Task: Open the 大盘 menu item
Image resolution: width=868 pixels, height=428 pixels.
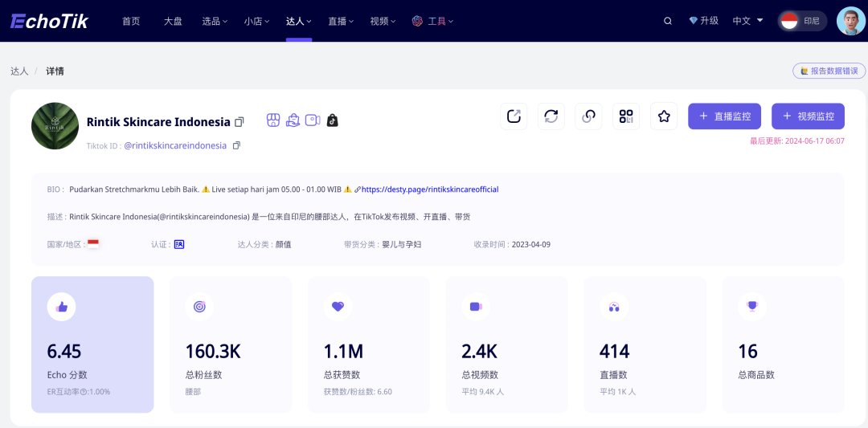Action: click(173, 21)
